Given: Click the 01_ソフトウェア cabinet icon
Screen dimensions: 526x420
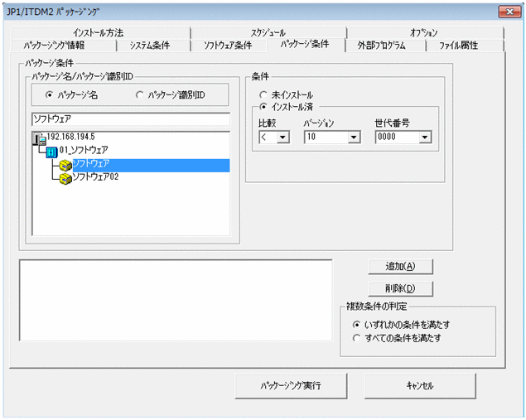Looking at the screenshot, I should tap(52, 152).
